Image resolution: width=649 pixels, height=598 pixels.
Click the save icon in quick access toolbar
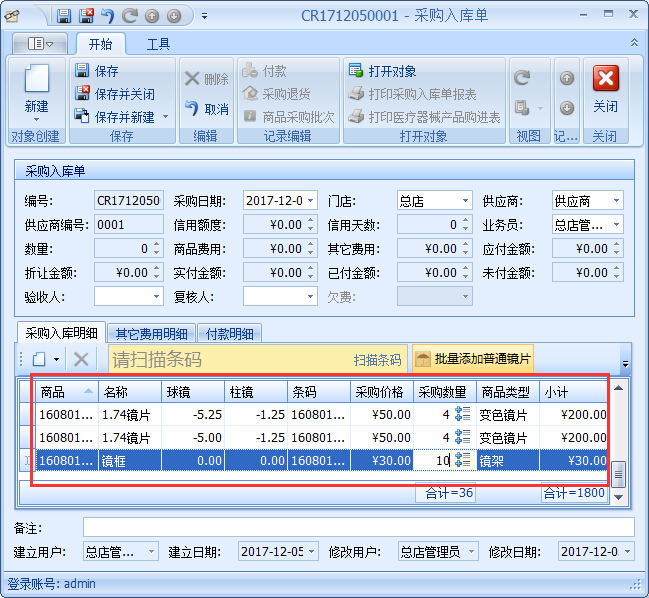(x=64, y=16)
